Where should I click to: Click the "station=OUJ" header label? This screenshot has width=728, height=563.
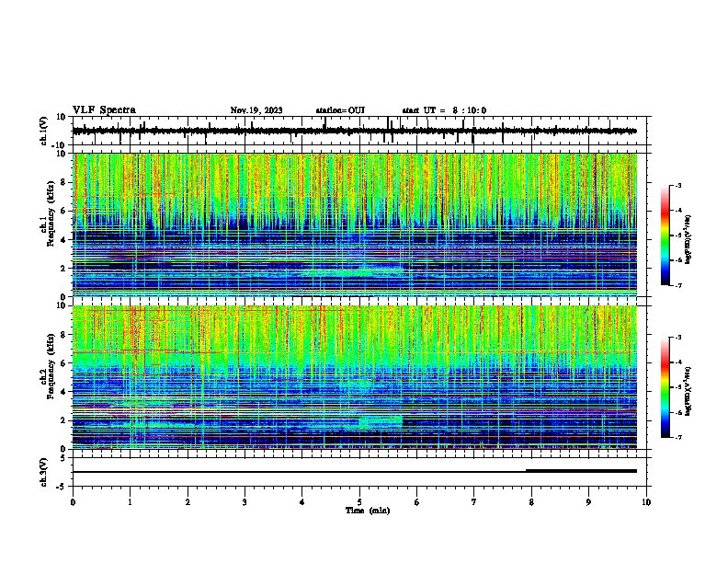coord(340,110)
